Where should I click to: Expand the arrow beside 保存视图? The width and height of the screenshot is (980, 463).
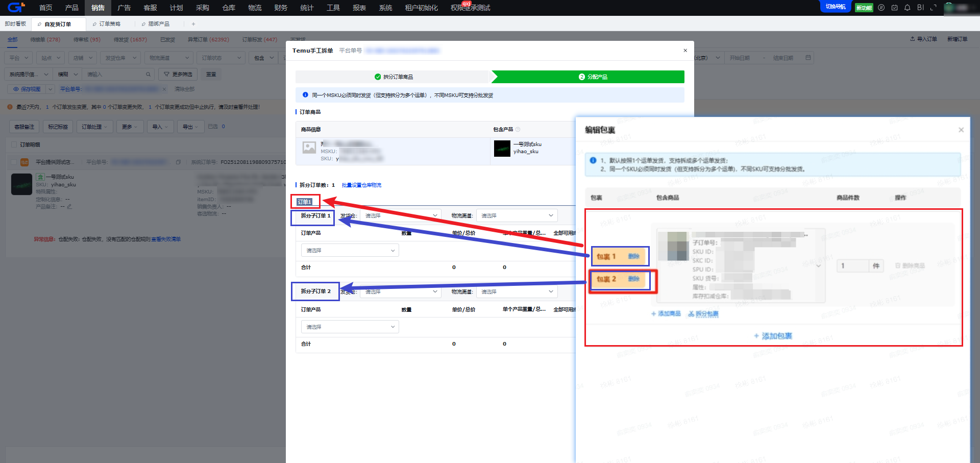(x=51, y=89)
